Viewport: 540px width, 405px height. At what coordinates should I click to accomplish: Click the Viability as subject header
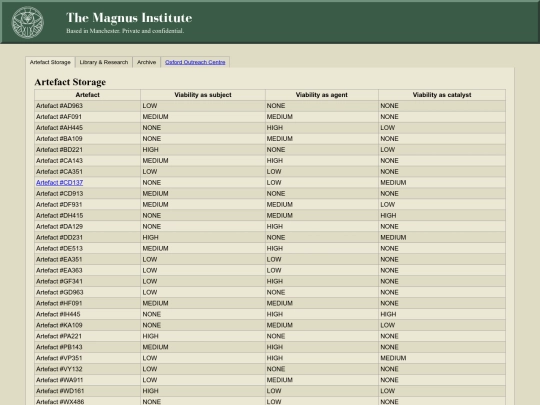203,95
